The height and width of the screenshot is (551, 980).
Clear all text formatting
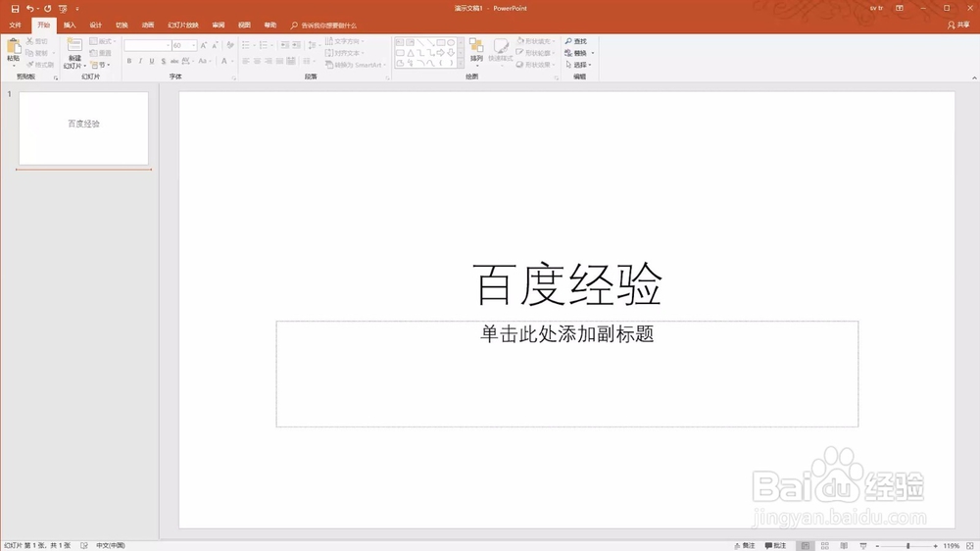tap(230, 45)
